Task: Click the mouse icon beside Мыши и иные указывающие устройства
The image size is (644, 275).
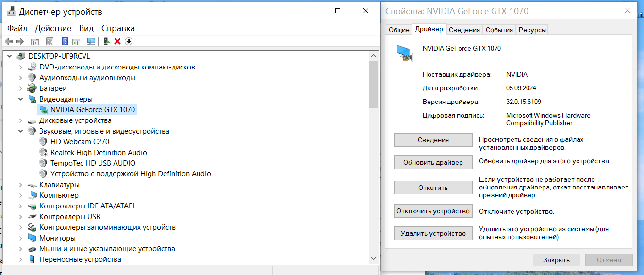Action: pyautogui.click(x=32, y=249)
